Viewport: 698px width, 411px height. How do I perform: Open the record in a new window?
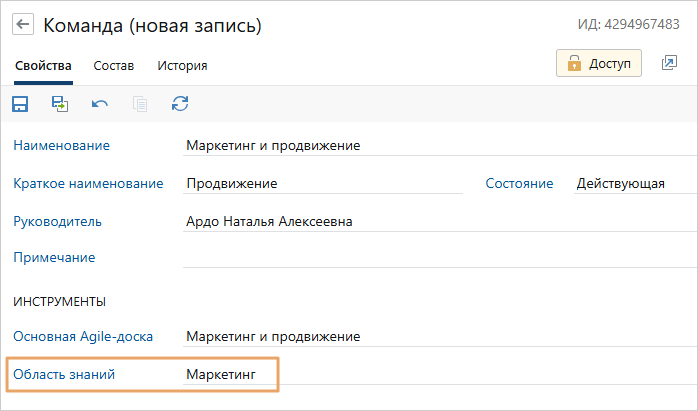[669, 63]
